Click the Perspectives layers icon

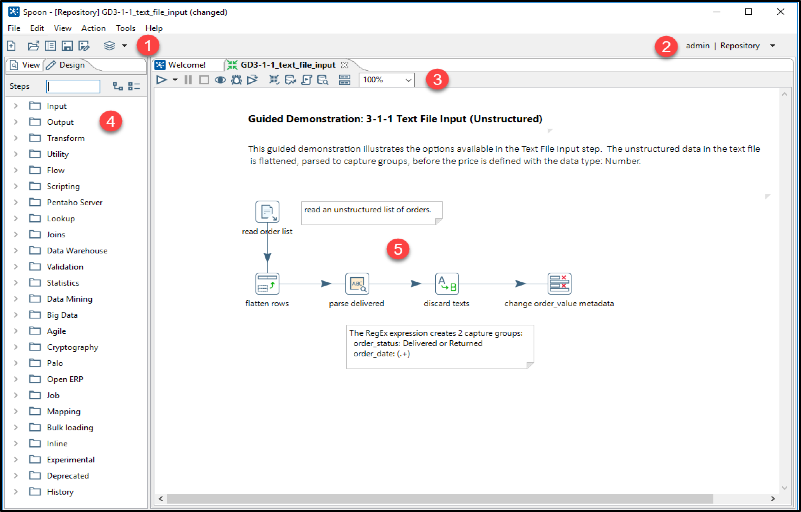pos(109,46)
